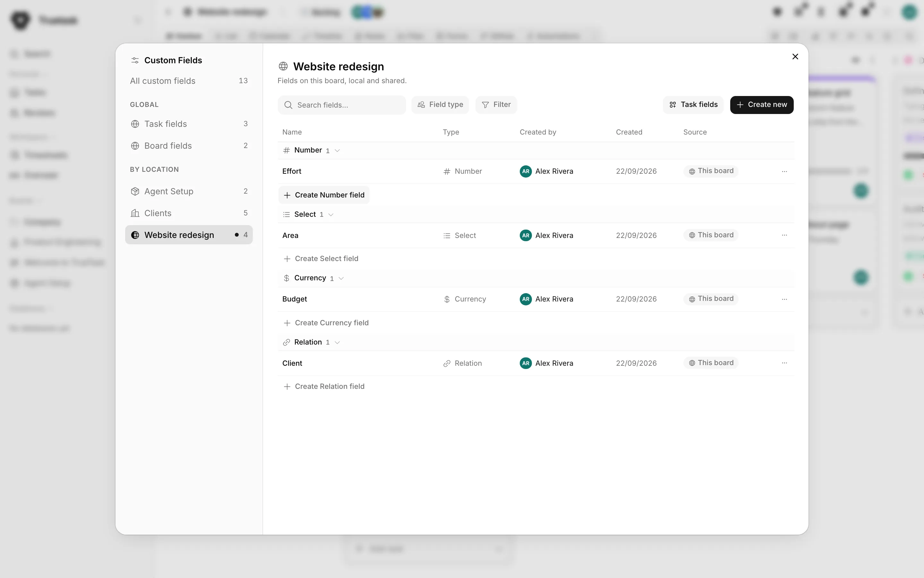Select Website redesign location in sidebar
The image size is (924, 578).
coord(189,235)
